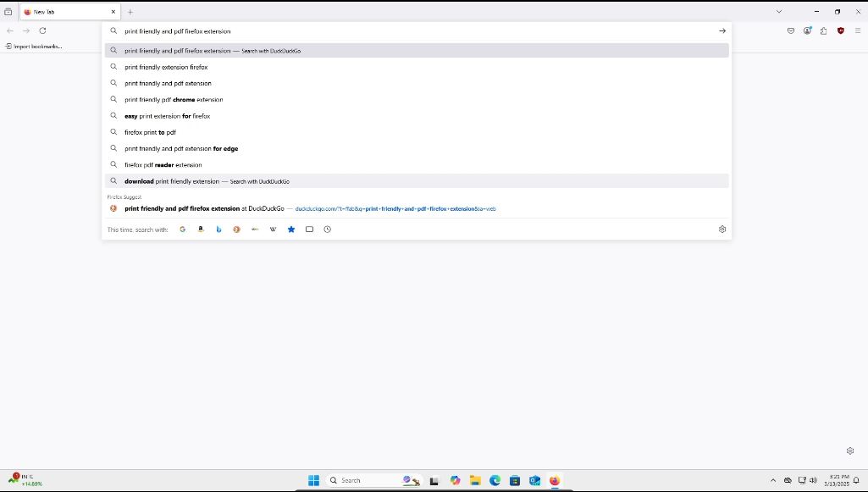Screen dimensions: 868x492
Task: Pick 'firefox print to pdf' suggestion
Action: coord(417,132)
